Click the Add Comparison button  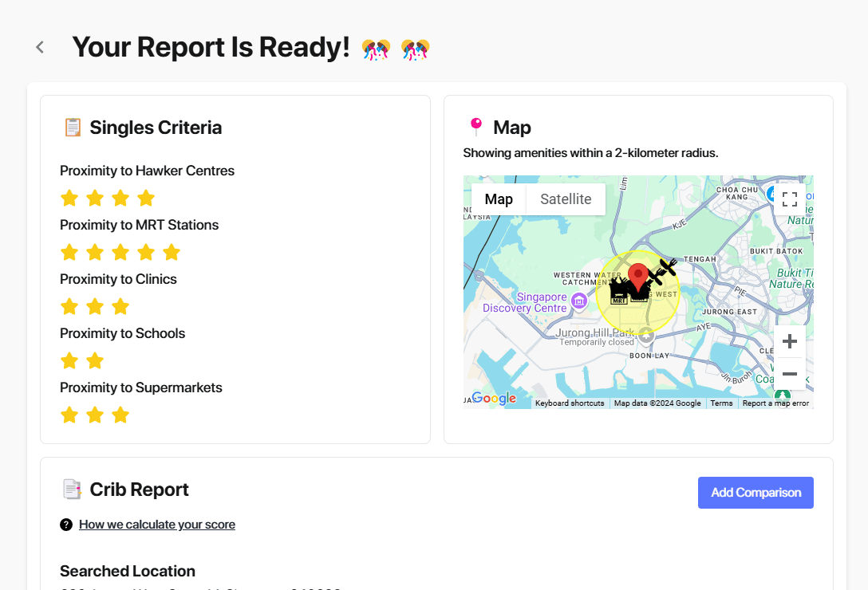[756, 493]
